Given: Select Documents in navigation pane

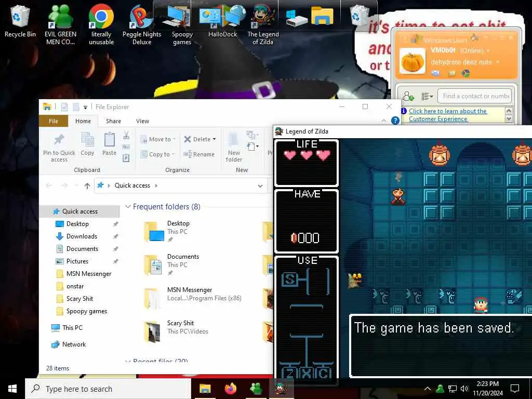Looking at the screenshot, I should pos(82,249).
